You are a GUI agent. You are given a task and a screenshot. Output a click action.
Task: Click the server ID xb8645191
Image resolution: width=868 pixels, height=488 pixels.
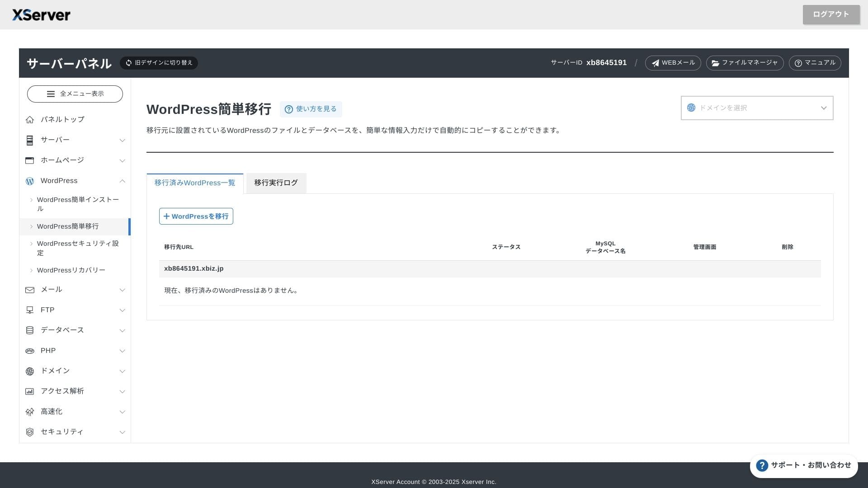(x=606, y=63)
